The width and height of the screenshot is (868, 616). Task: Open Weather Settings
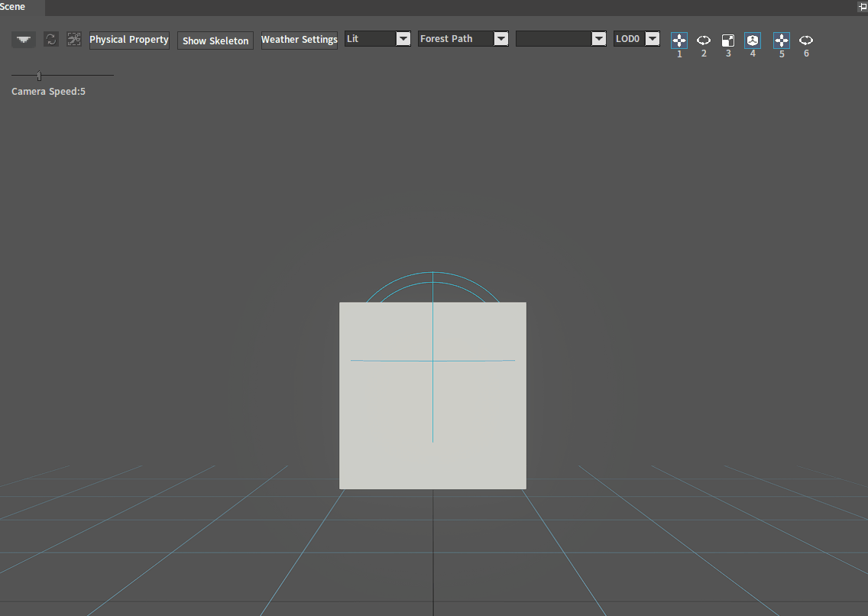(299, 40)
